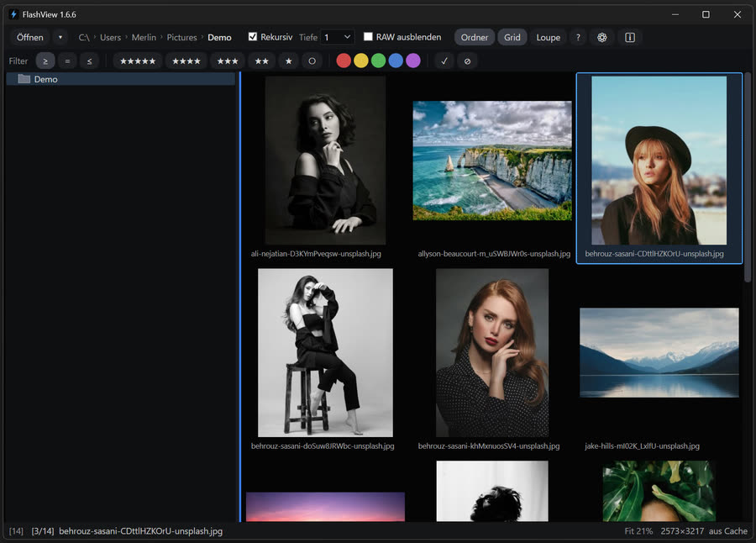Open the help via the question mark icon

[577, 37]
